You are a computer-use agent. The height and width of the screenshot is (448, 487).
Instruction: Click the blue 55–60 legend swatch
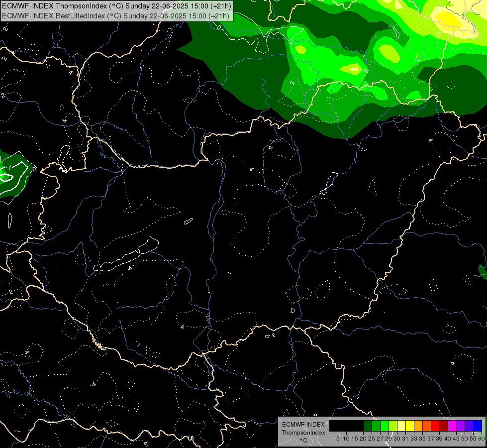coord(478,426)
